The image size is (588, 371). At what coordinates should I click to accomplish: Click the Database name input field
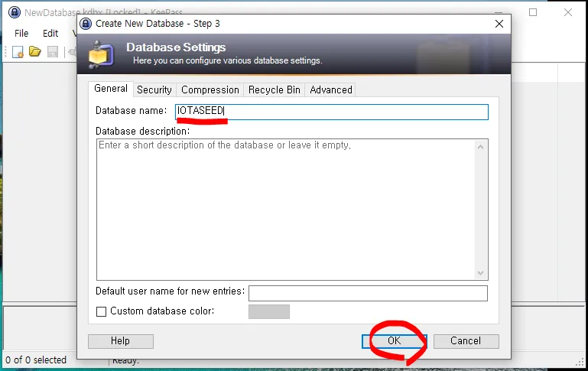point(332,112)
